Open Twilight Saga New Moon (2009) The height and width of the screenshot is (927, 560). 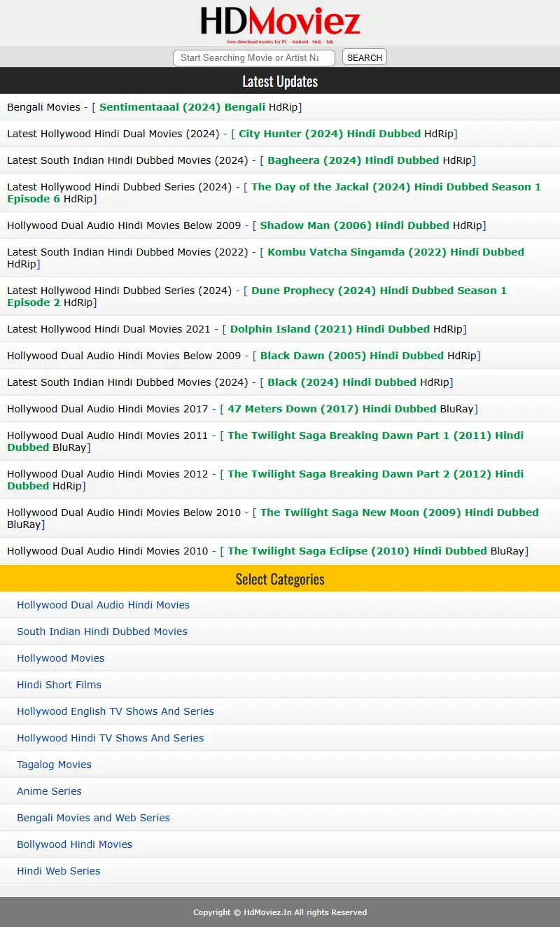[x=400, y=513]
